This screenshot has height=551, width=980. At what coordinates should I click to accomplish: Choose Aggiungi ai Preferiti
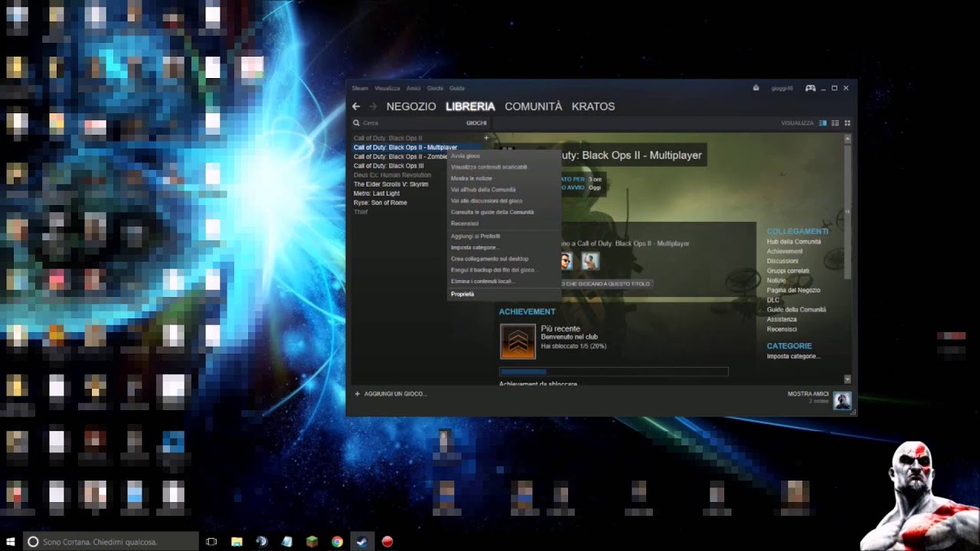click(504, 236)
